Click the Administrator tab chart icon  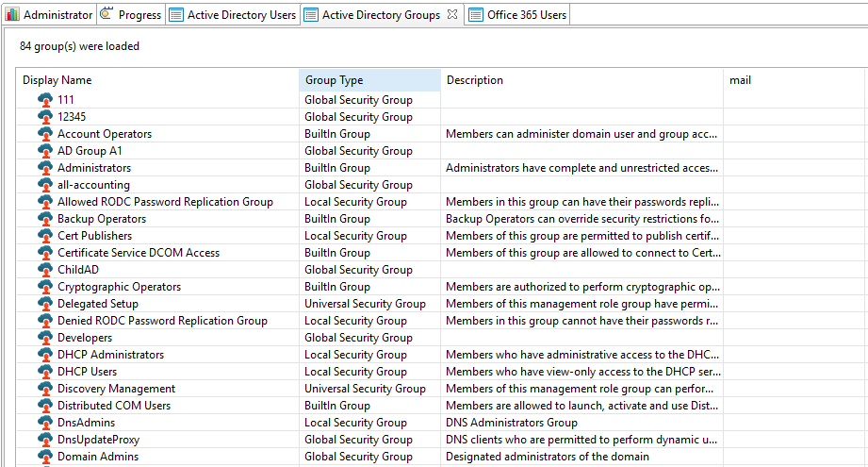(x=12, y=15)
